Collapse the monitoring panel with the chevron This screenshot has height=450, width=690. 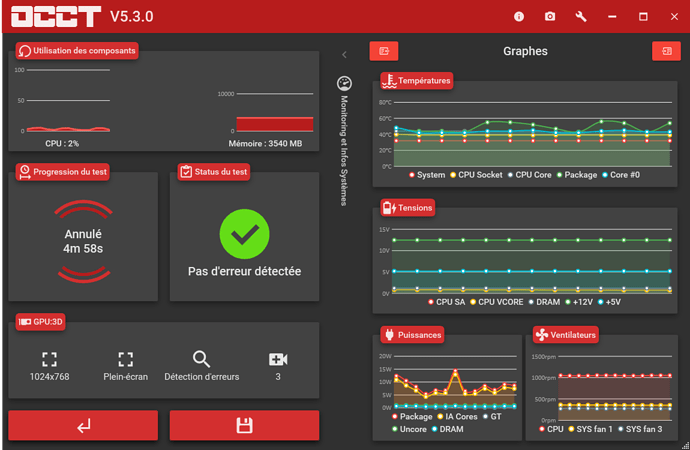pyautogui.click(x=344, y=55)
